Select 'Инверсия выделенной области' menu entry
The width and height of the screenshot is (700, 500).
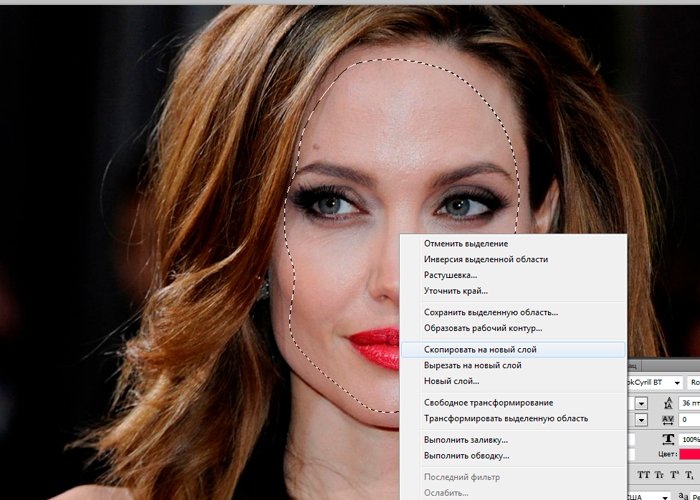point(513,259)
